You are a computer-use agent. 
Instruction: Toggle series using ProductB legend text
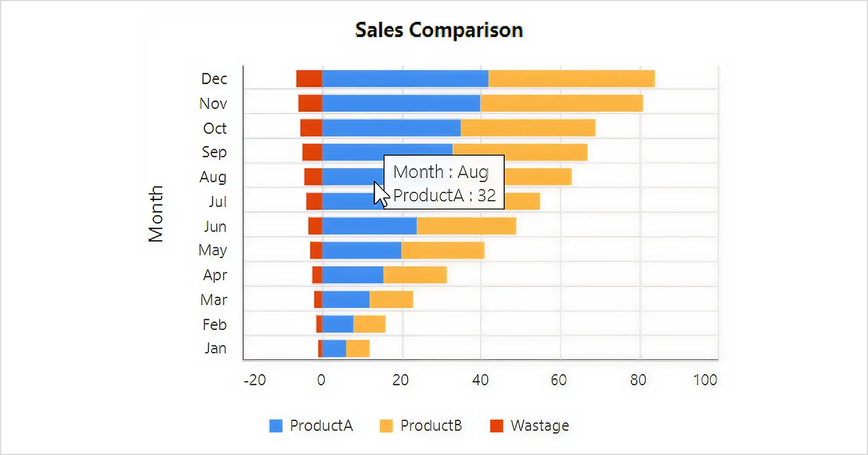click(431, 426)
